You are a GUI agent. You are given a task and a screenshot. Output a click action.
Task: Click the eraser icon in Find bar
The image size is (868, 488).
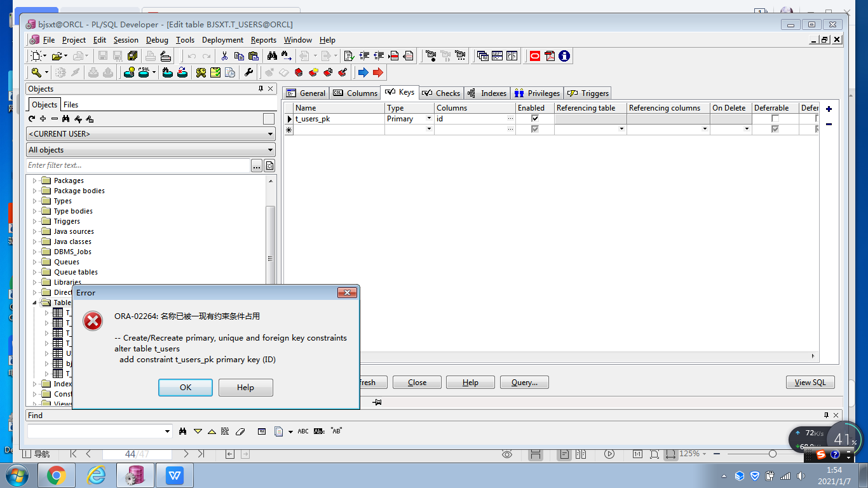(240, 431)
